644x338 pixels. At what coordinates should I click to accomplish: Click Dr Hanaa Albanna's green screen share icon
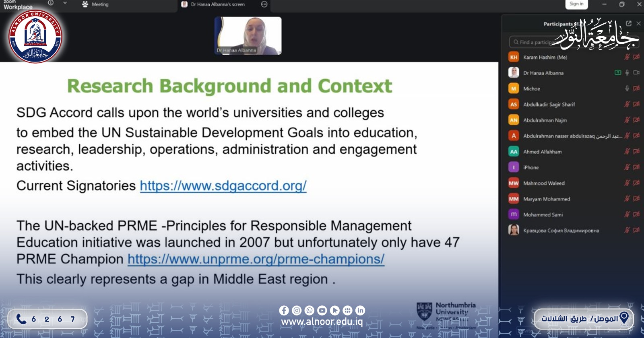tap(618, 73)
